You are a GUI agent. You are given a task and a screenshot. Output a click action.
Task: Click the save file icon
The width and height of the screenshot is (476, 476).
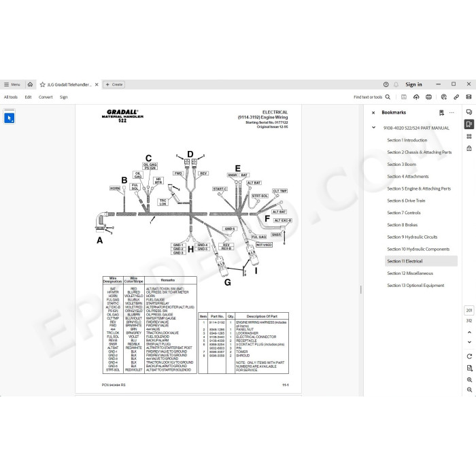click(404, 97)
